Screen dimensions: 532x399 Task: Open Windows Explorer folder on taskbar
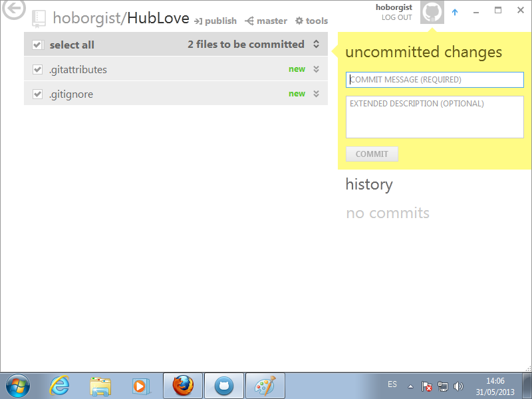point(100,386)
